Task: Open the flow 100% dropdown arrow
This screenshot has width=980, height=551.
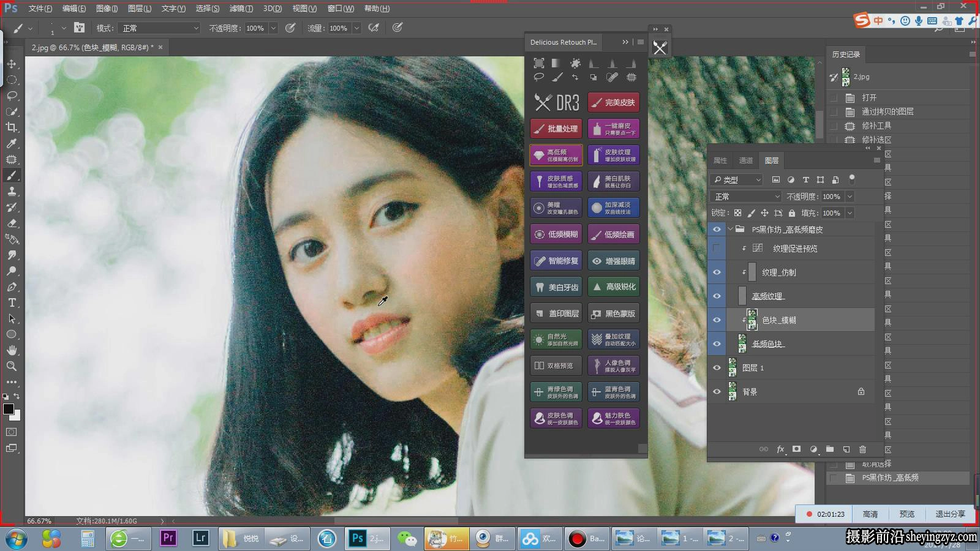Action: point(356,28)
